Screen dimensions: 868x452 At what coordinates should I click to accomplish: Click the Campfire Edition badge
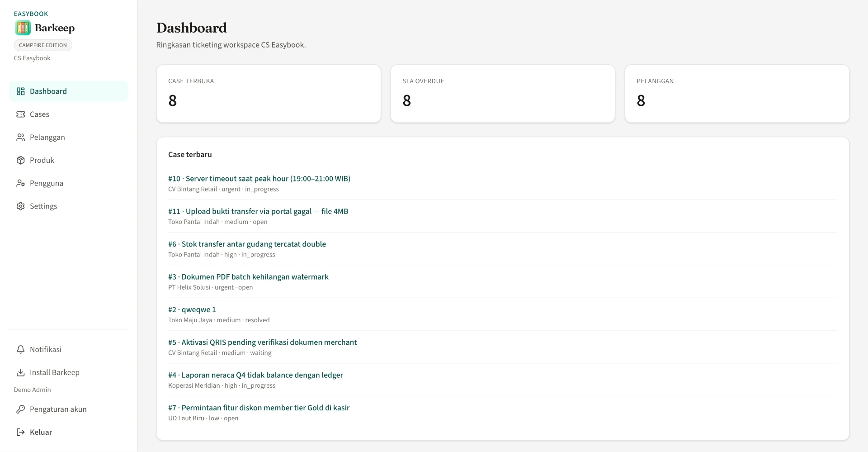coord(43,45)
